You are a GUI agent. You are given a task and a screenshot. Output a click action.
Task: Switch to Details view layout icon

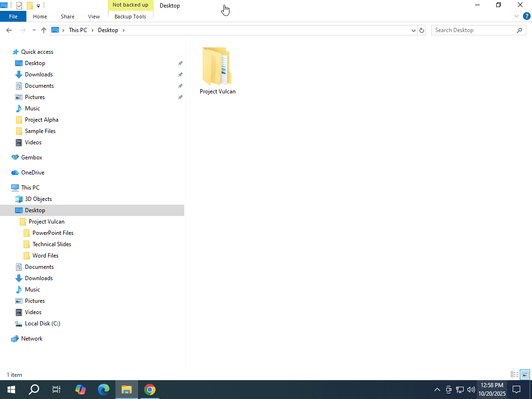[515, 374]
